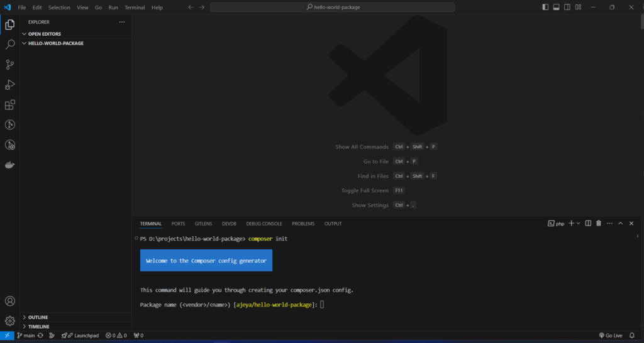The width and height of the screenshot is (644, 343).
Task: Open the Search view in activity bar
Action: [x=10, y=45]
